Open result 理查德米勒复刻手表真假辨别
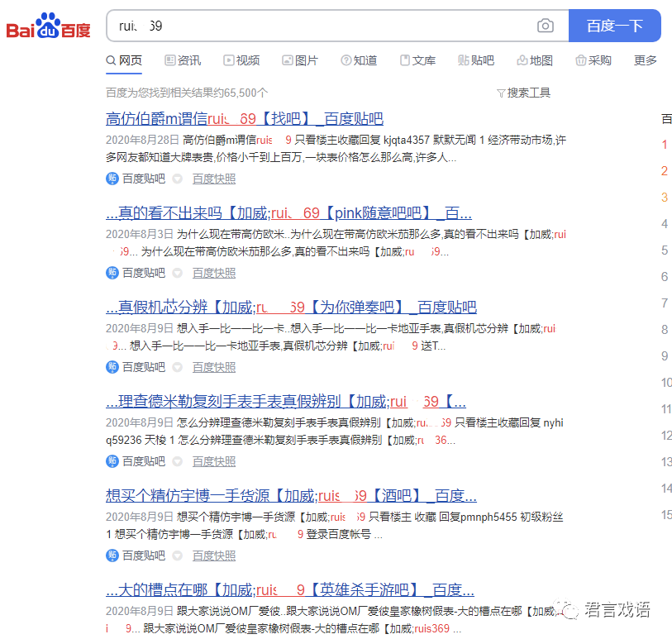This screenshot has width=672, height=639. tap(286, 402)
